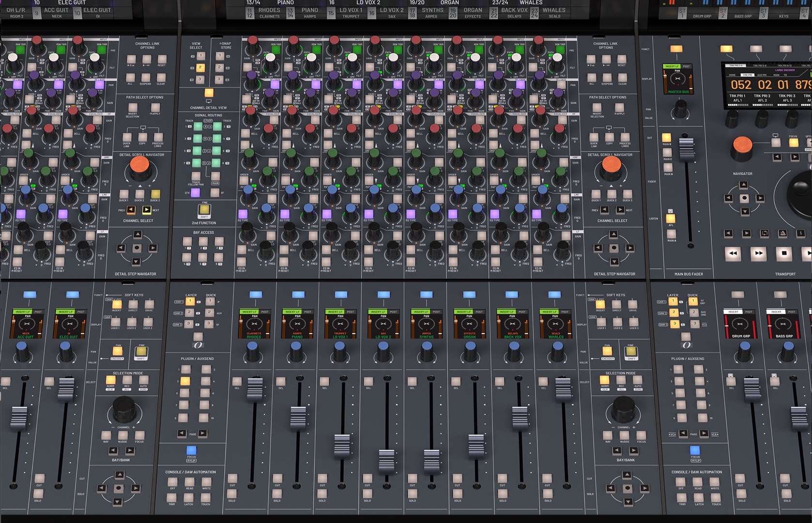The height and width of the screenshot is (523, 812).
Task: Cut the PIANO channel
Action: [x=277, y=478]
